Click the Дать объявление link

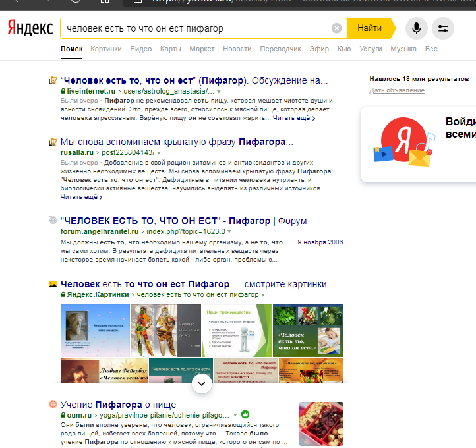pyautogui.click(x=397, y=90)
